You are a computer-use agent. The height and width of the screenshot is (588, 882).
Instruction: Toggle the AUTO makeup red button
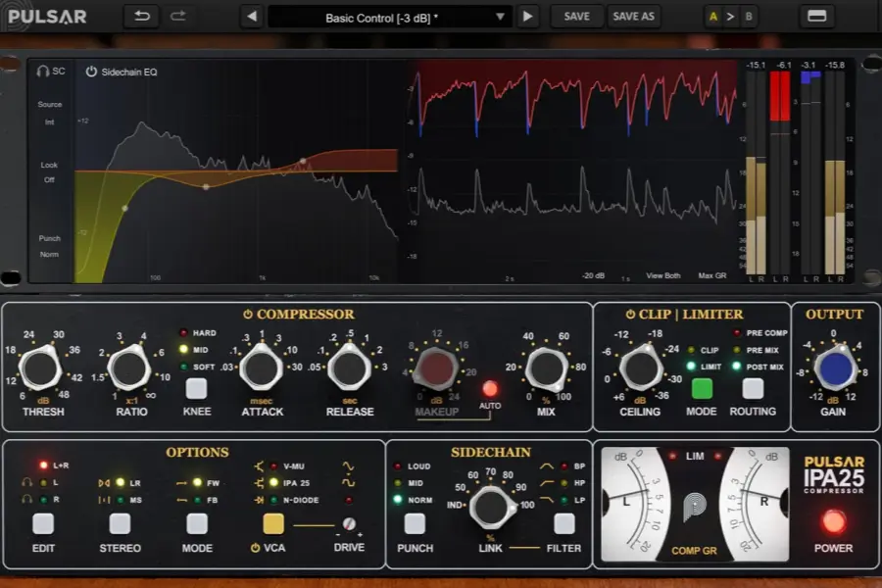[490, 388]
